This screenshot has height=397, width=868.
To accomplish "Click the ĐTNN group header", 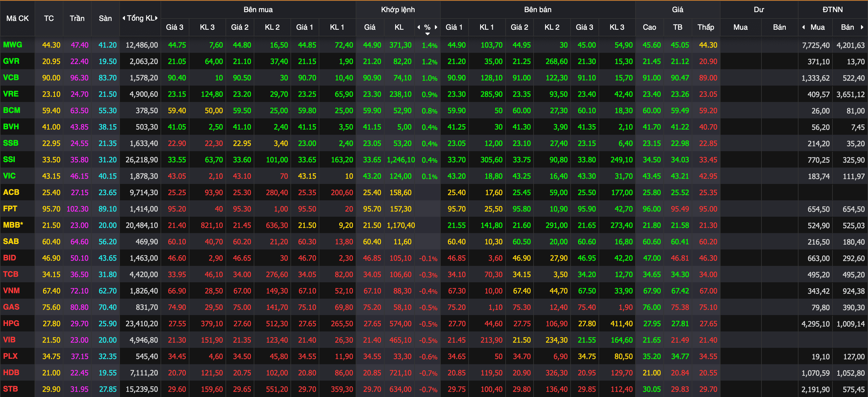I will [832, 9].
